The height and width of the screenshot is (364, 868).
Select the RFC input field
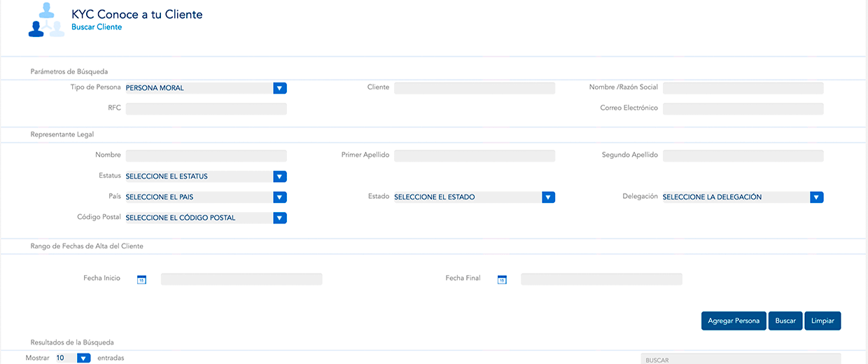click(206, 109)
